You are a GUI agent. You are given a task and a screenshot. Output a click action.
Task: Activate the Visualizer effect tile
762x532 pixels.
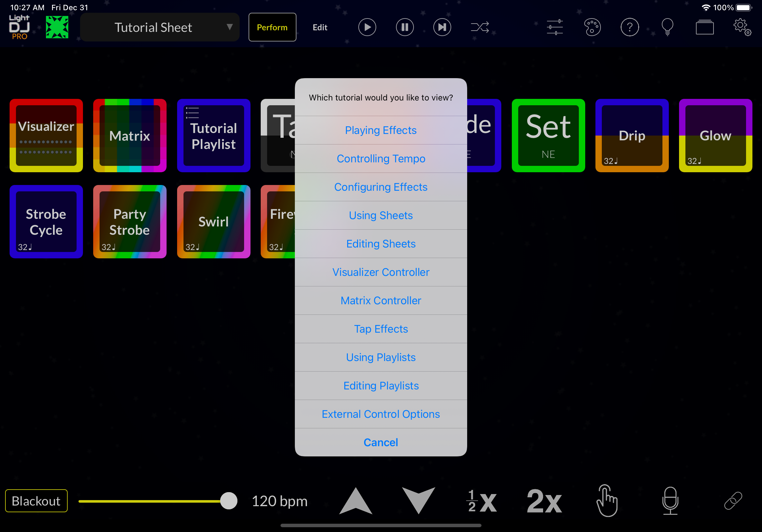point(46,135)
